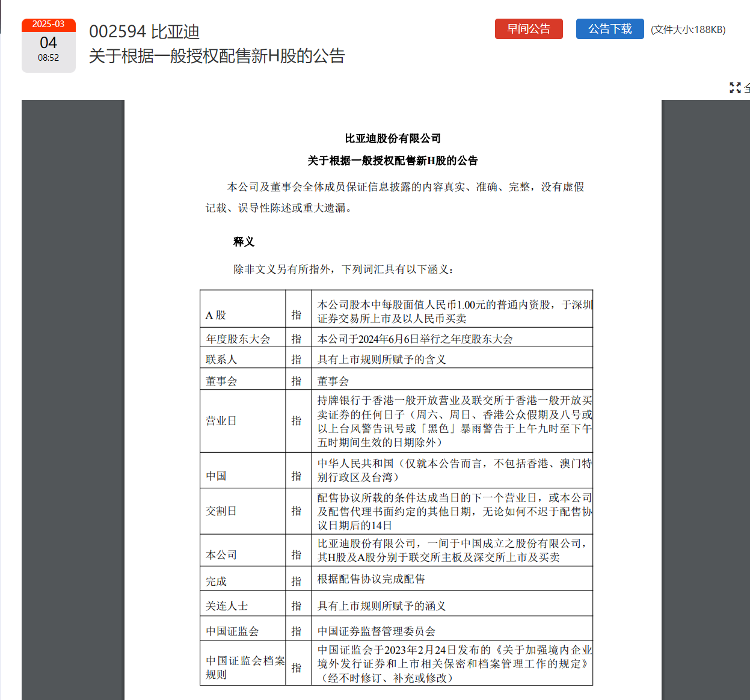The image size is (750, 700).
Task: Click the document title 比亚迪股份有限公司
Action: click(x=393, y=138)
